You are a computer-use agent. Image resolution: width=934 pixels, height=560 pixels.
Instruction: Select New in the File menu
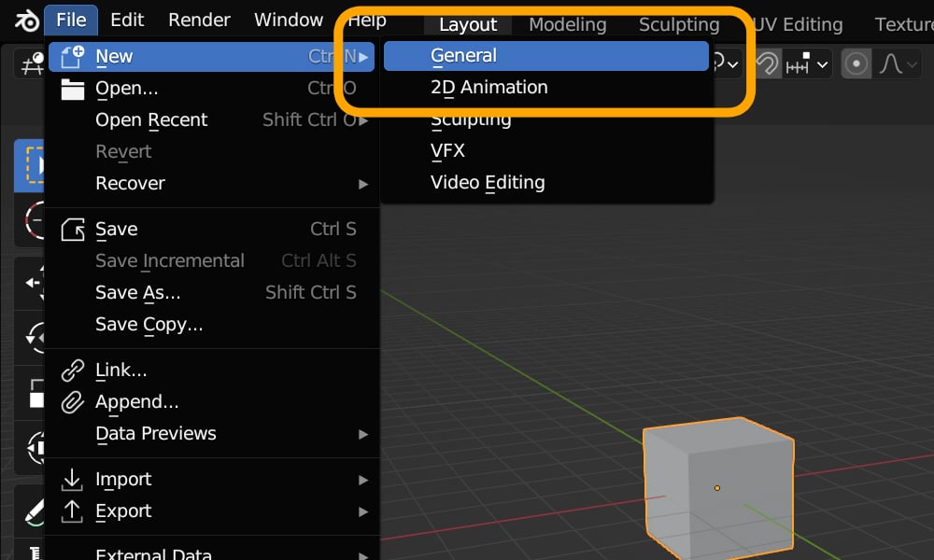pos(211,57)
